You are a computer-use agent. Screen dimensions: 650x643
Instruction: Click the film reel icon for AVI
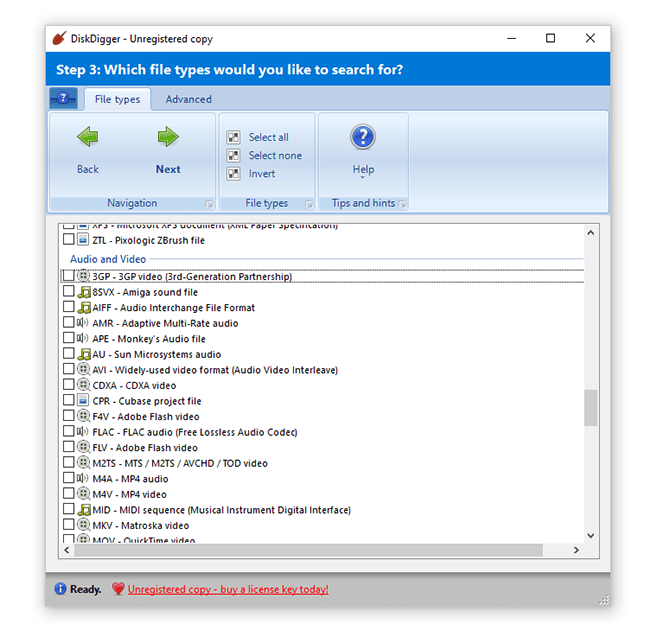(x=84, y=369)
